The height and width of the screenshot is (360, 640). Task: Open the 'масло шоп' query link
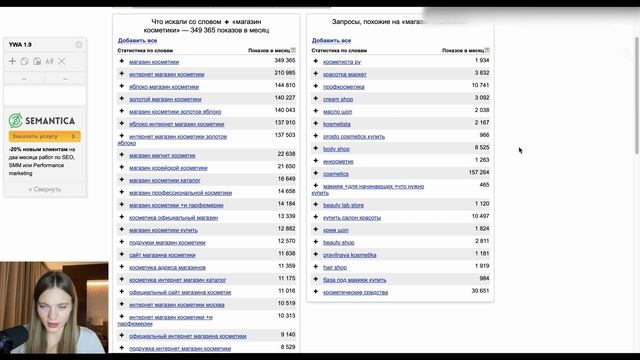(338, 111)
